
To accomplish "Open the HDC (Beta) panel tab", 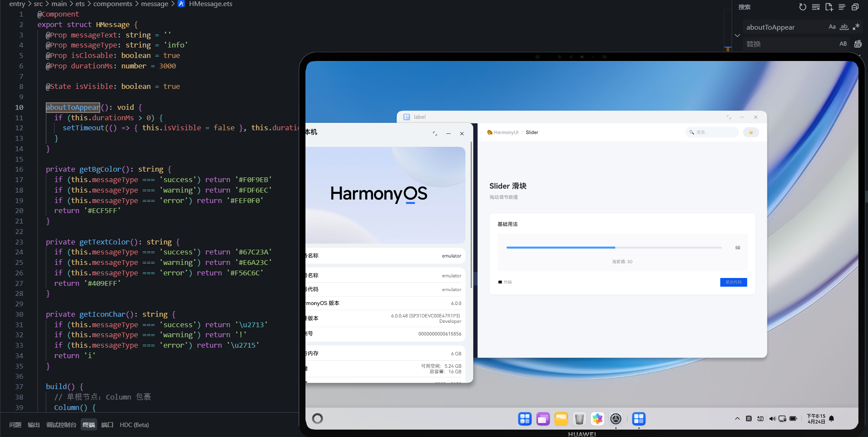I will coord(134,425).
